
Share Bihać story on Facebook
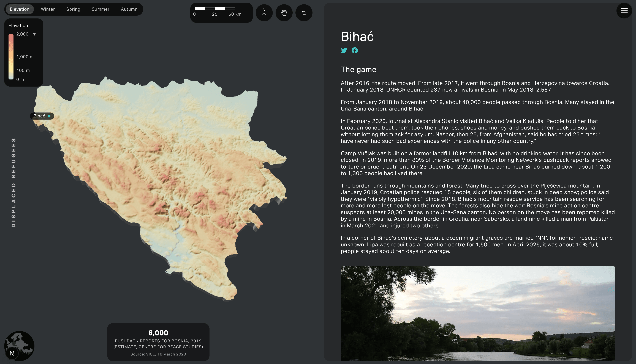click(355, 51)
